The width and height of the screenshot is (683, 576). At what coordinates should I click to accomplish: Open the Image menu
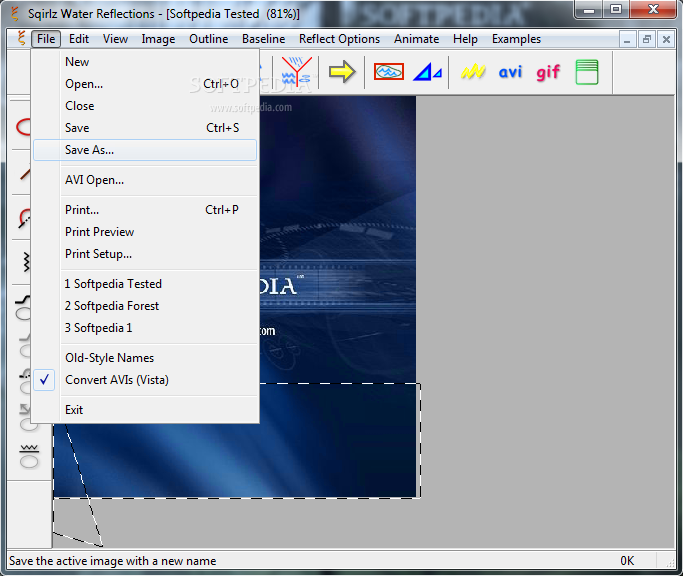(158, 39)
